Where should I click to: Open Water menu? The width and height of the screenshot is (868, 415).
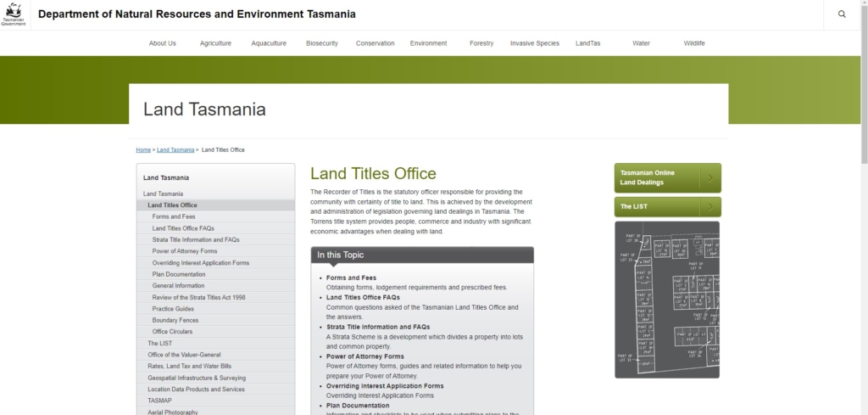[x=641, y=43]
